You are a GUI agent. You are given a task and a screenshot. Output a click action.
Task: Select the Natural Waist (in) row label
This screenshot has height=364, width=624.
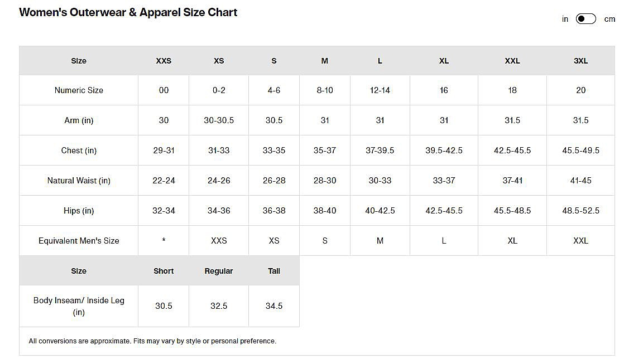click(x=79, y=181)
